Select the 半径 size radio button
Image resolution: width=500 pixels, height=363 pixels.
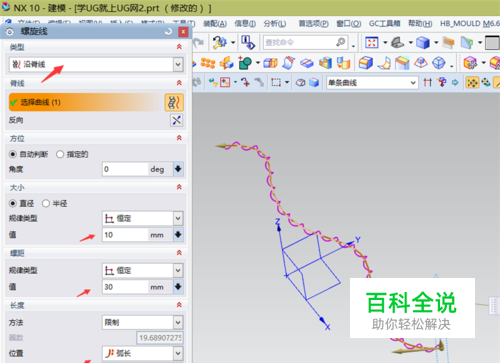46,203
